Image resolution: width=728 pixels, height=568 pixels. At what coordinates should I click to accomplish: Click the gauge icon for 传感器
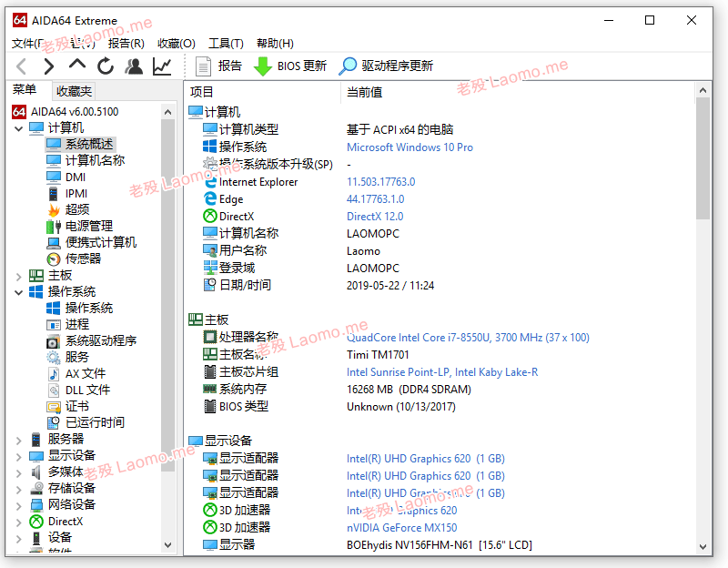point(54,259)
